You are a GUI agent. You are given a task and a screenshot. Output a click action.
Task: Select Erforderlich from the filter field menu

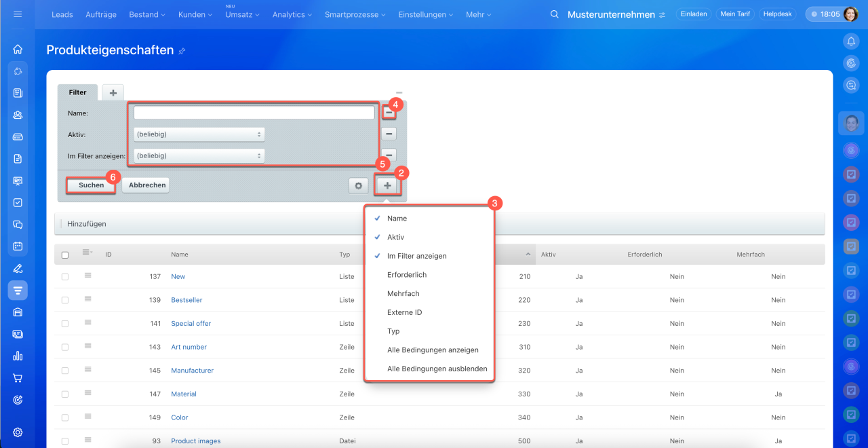pos(407,275)
